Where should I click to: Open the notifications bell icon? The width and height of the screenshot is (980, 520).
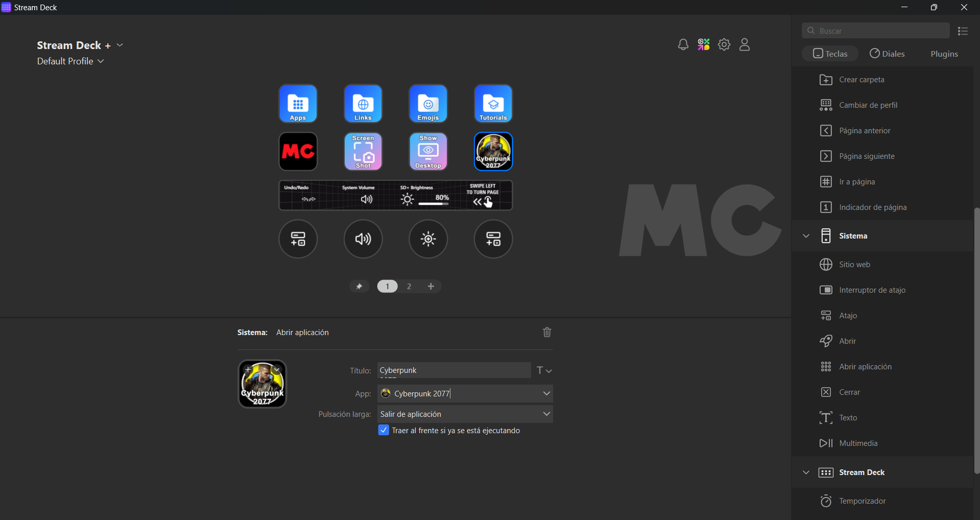[x=683, y=45]
